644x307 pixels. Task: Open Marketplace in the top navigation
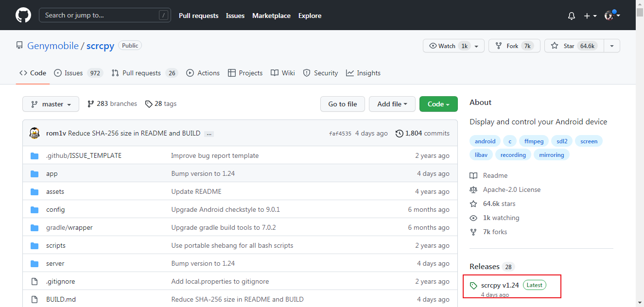pos(271,16)
